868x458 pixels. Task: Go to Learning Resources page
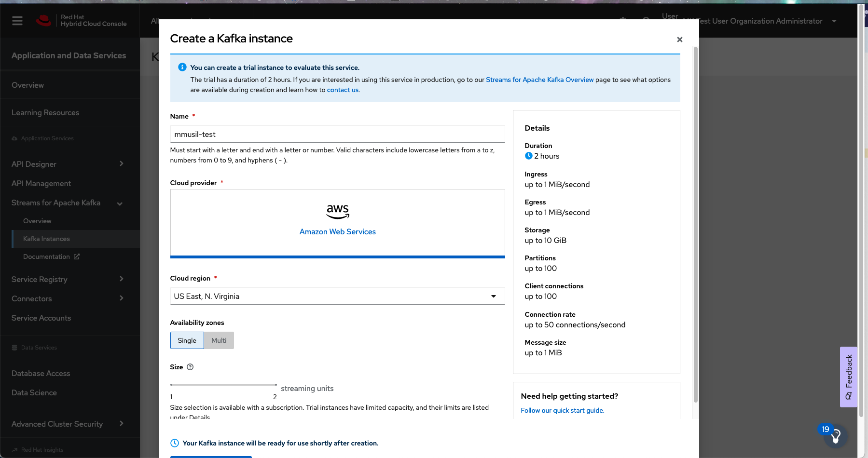point(45,112)
